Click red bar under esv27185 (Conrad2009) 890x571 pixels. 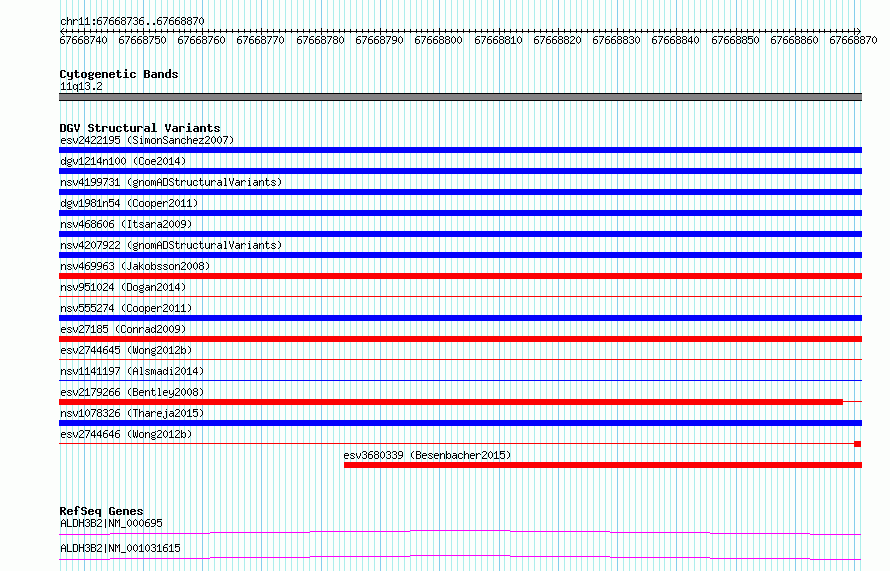coord(460,339)
